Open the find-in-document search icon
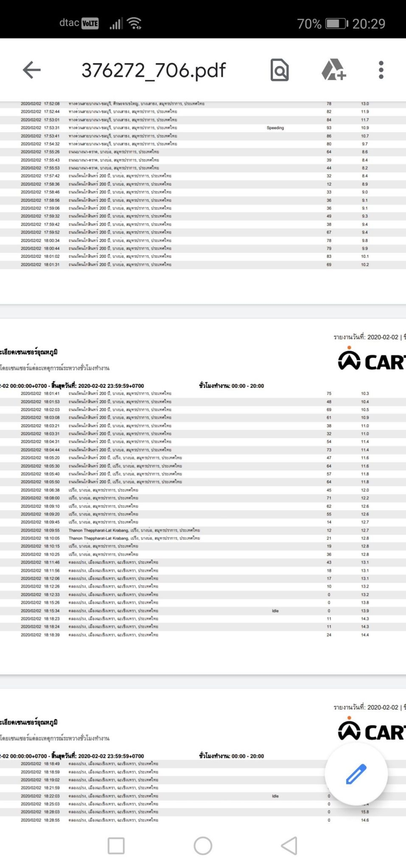Image resolution: width=406 pixels, height=868 pixels. coord(280,70)
